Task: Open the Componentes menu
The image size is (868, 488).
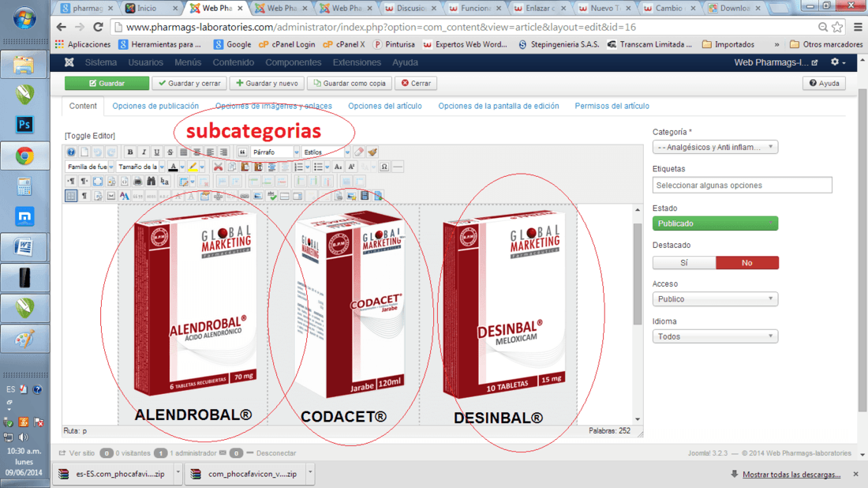Action: click(293, 62)
